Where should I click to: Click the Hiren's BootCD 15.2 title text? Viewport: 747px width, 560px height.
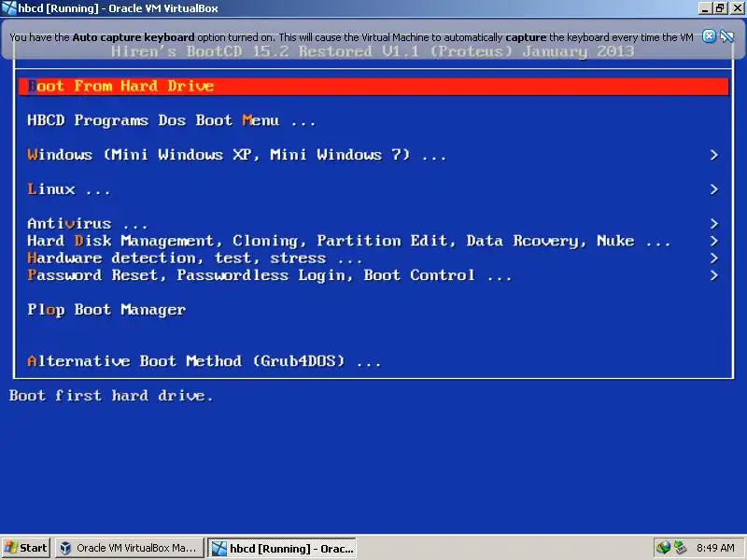tap(373, 51)
